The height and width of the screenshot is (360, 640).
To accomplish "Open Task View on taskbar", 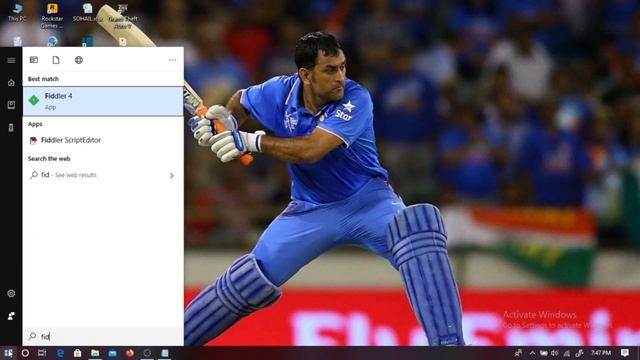I will (42, 353).
